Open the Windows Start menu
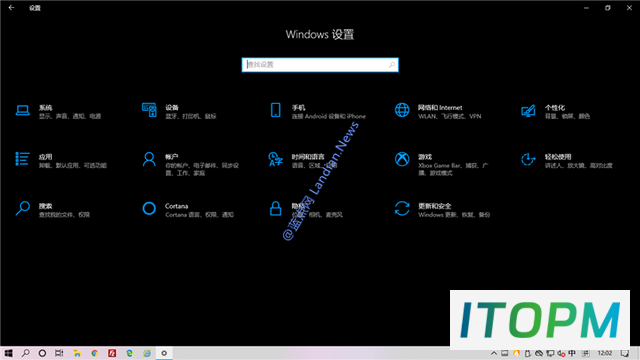 click(x=8, y=353)
